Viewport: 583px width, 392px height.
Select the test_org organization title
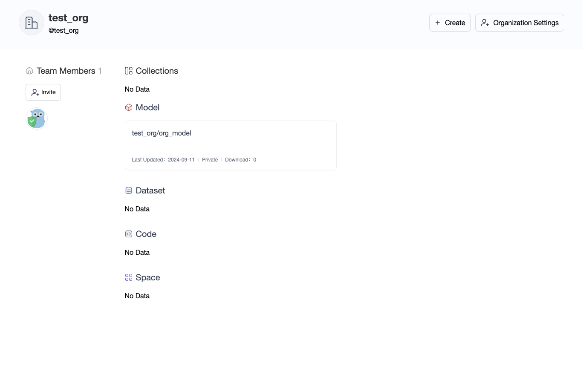68,18
